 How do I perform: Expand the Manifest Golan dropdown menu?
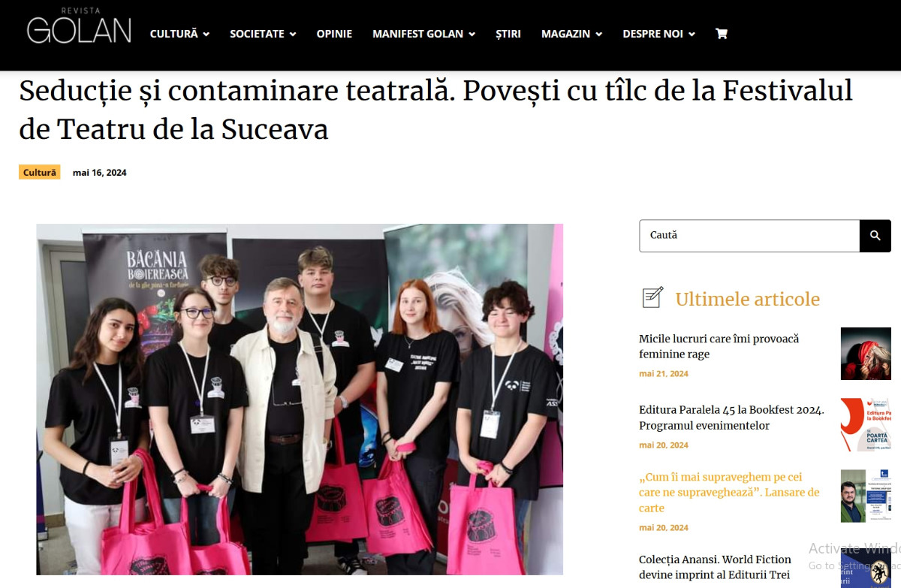click(423, 34)
